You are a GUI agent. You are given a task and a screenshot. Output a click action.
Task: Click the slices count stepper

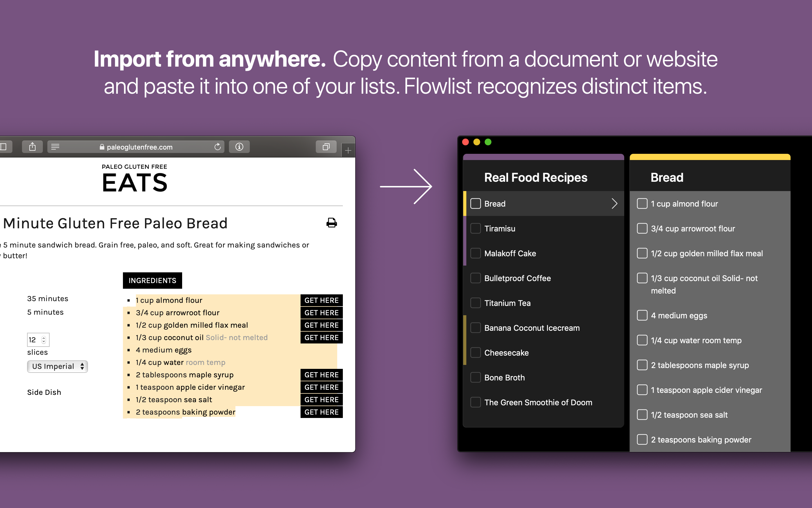coord(44,340)
